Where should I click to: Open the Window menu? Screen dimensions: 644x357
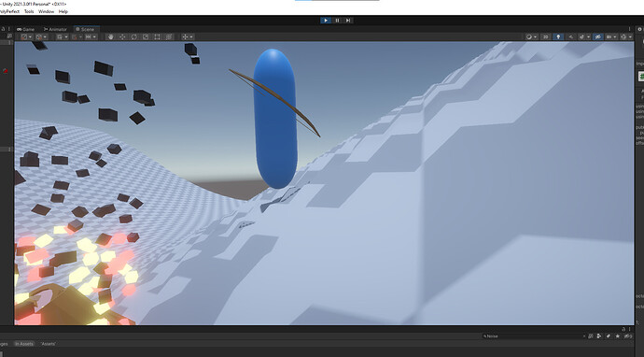pos(46,11)
